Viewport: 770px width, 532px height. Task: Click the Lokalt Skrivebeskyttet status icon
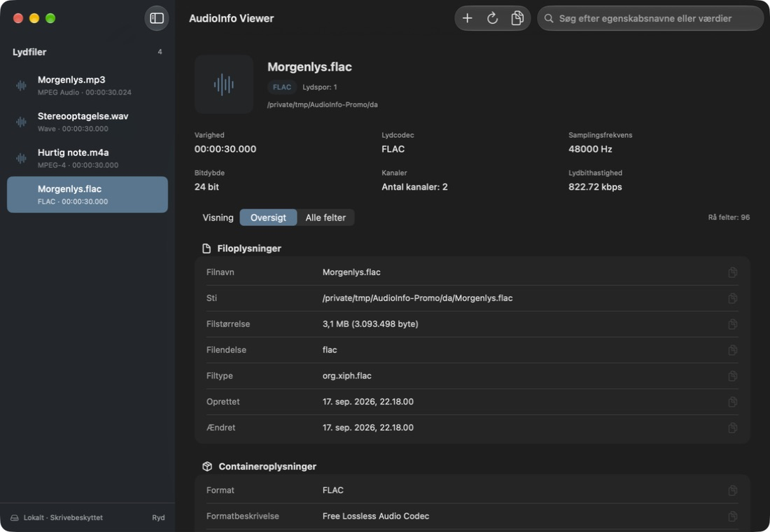tap(15, 518)
